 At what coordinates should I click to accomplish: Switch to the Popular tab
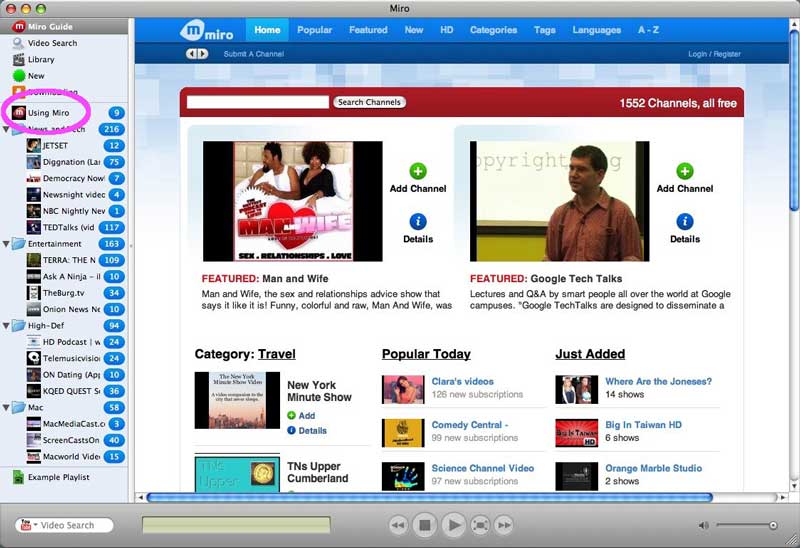pos(314,30)
